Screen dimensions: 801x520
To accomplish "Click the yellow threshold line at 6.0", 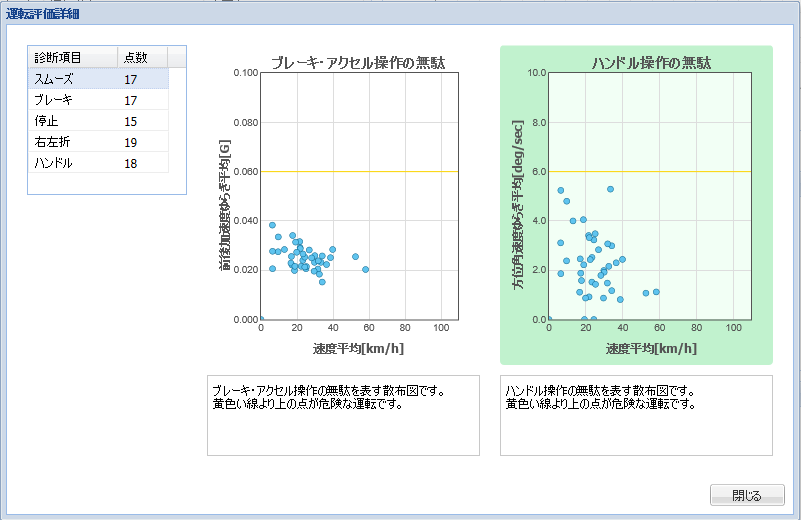I will 650,172.
